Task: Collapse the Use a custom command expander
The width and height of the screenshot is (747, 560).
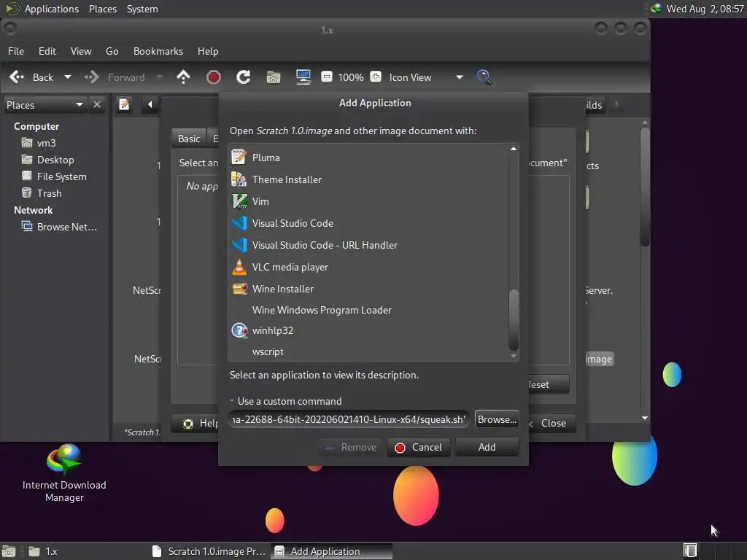Action: 232,401
